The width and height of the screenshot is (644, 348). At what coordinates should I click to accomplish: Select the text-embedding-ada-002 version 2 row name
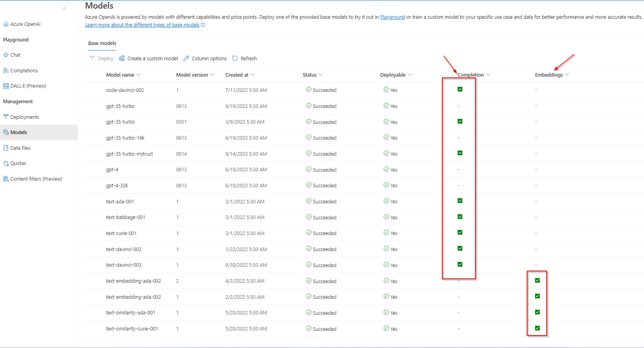pyautogui.click(x=133, y=281)
